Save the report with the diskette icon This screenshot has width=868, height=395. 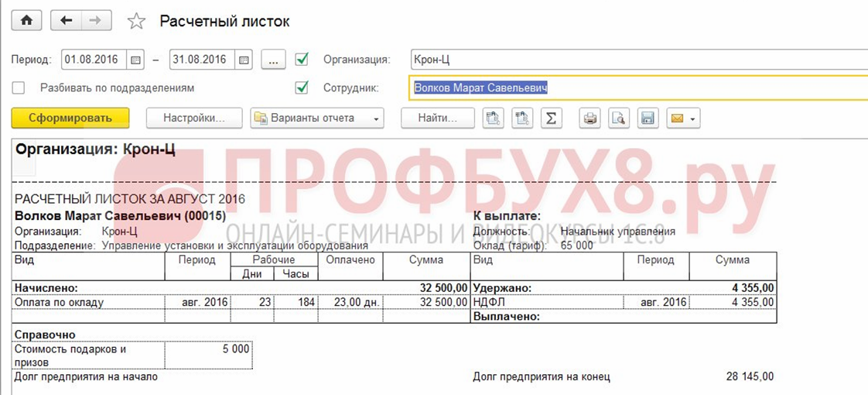coord(648,118)
